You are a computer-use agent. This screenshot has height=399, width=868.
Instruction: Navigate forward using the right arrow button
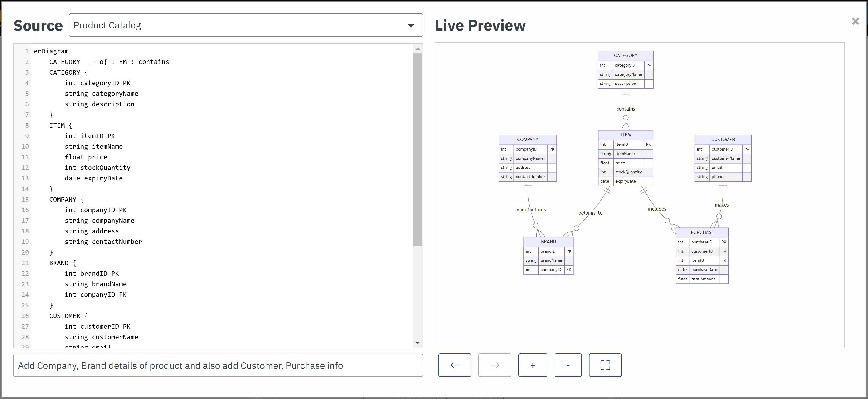tap(494, 365)
